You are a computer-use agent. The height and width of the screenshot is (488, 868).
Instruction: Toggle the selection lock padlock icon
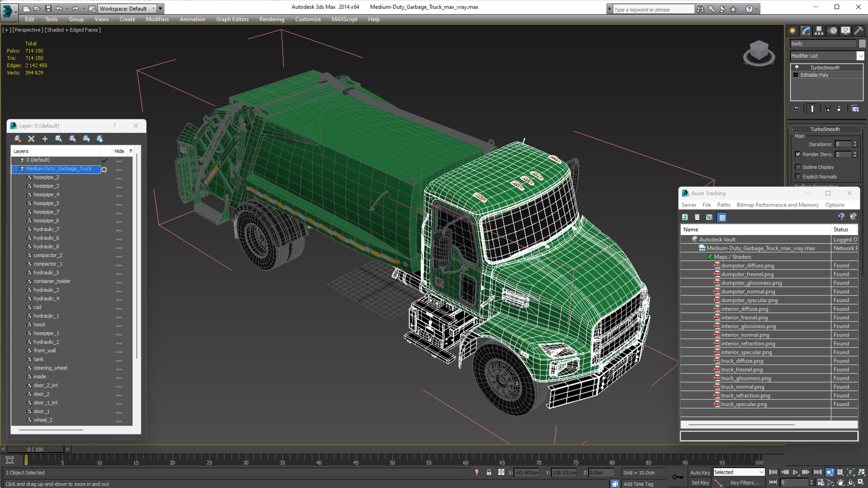pyautogui.click(x=489, y=472)
